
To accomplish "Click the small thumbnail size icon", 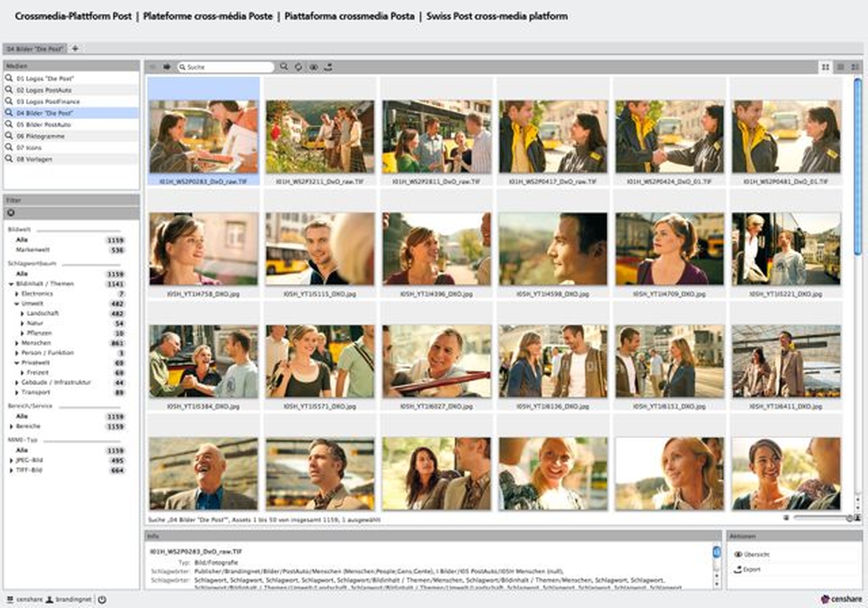I will point(786,519).
